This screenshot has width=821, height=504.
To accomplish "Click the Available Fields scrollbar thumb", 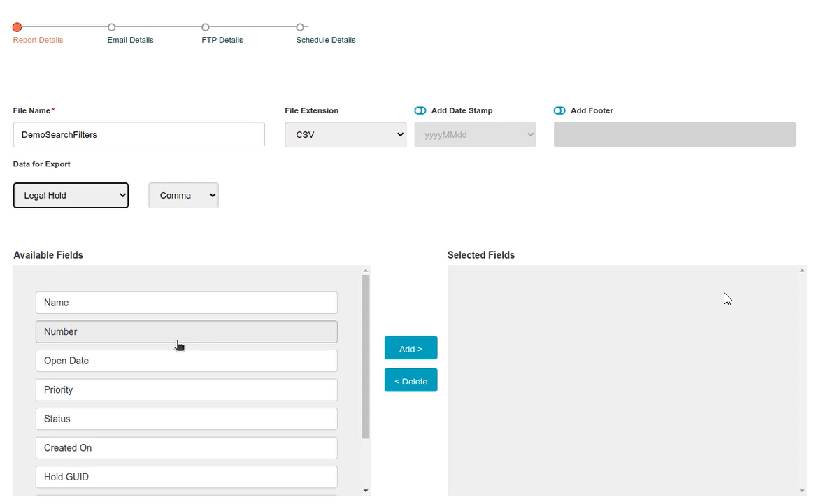I will [366, 357].
